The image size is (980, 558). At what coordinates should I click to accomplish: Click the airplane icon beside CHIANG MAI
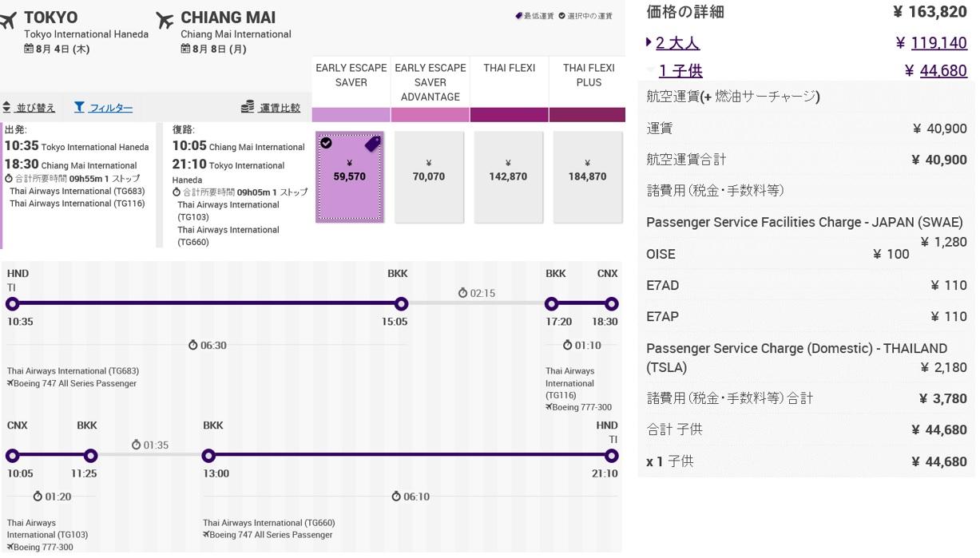[165, 21]
